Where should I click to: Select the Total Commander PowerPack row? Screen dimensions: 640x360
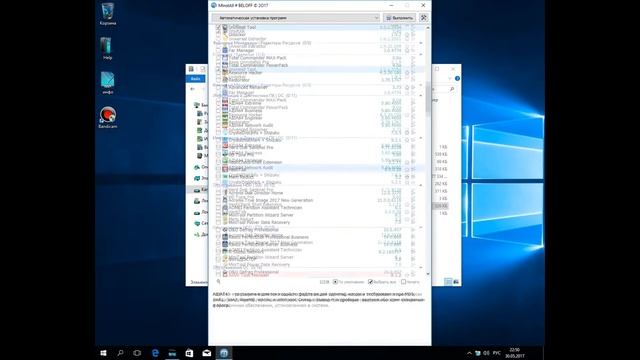click(318, 65)
